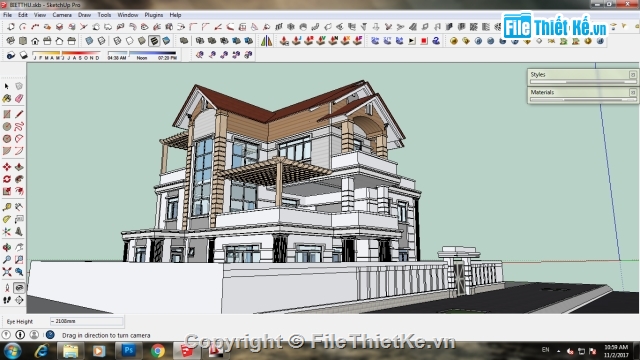Select the Line pencil tool
Image resolution: width=640 pixels, height=360 pixels.
(x=19, y=114)
